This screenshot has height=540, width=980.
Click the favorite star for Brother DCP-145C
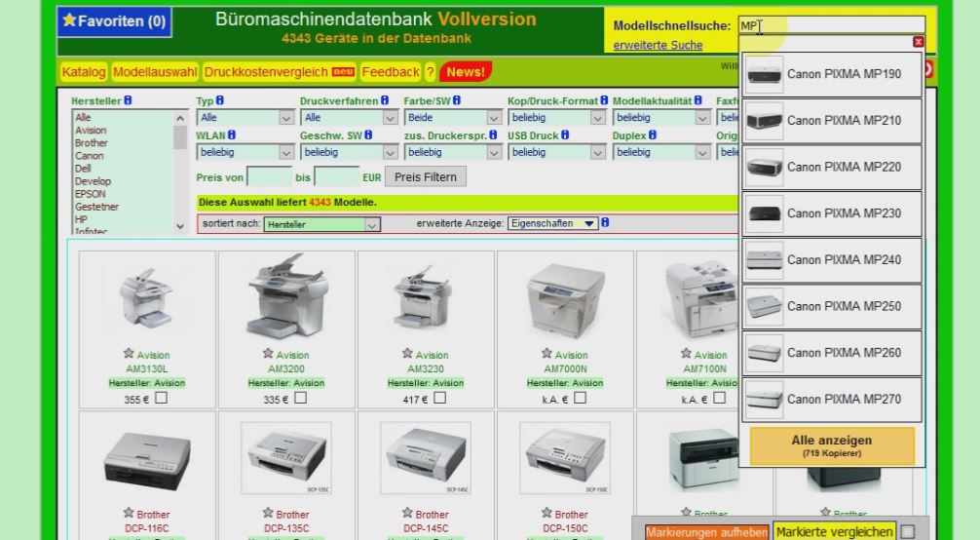point(407,513)
